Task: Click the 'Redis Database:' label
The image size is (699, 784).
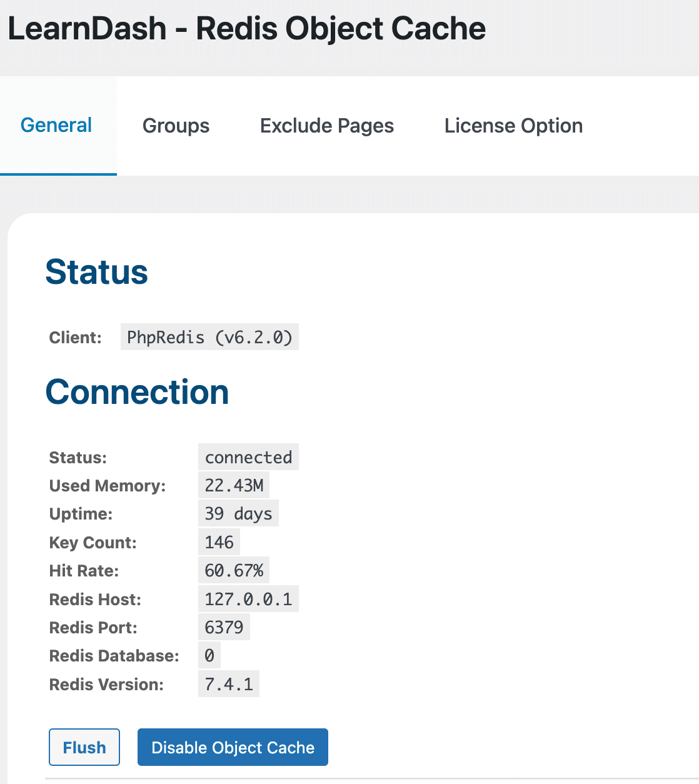Action: coord(114,656)
